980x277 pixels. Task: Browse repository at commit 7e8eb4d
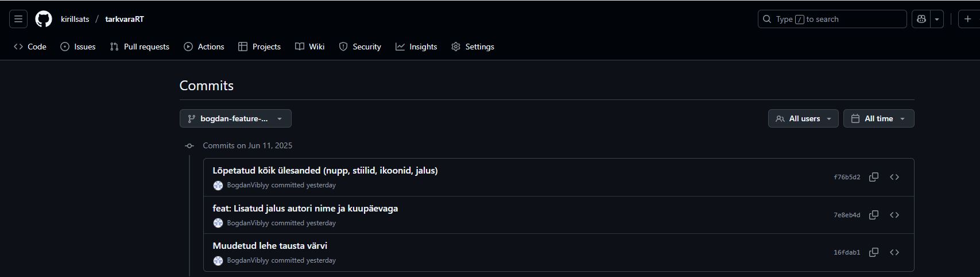coord(894,215)
